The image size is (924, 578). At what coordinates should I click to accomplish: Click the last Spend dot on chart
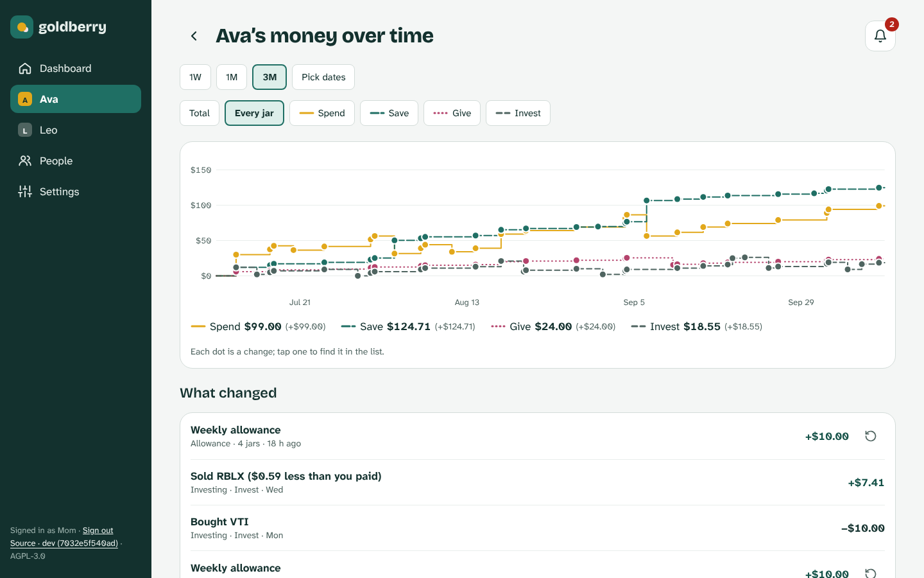(x=879, y=206)
